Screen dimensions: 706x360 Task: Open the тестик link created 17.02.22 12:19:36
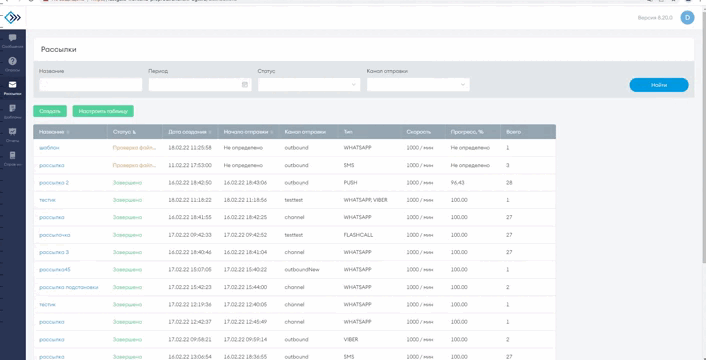pyautogui.click(x=47, y=305)
